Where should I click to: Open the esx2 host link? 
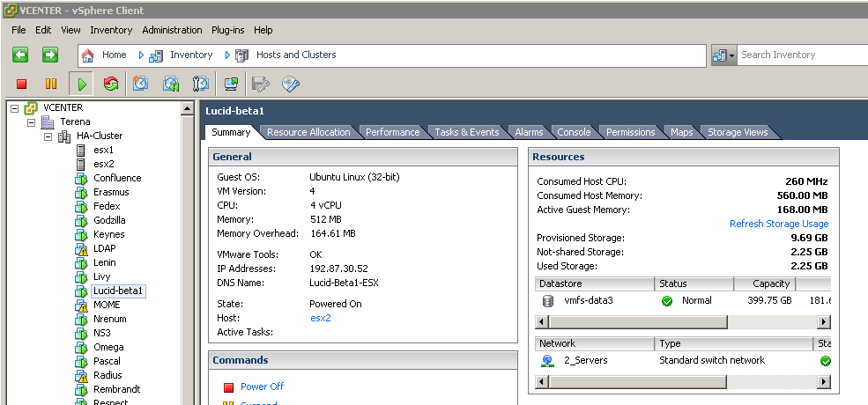pos(321,318)
